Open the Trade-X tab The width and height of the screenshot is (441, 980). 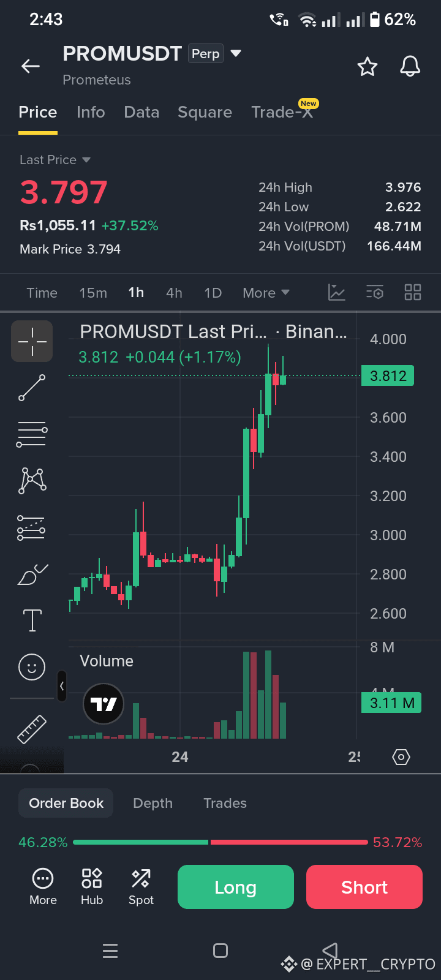pyautogui.click(x=282, y=112)
